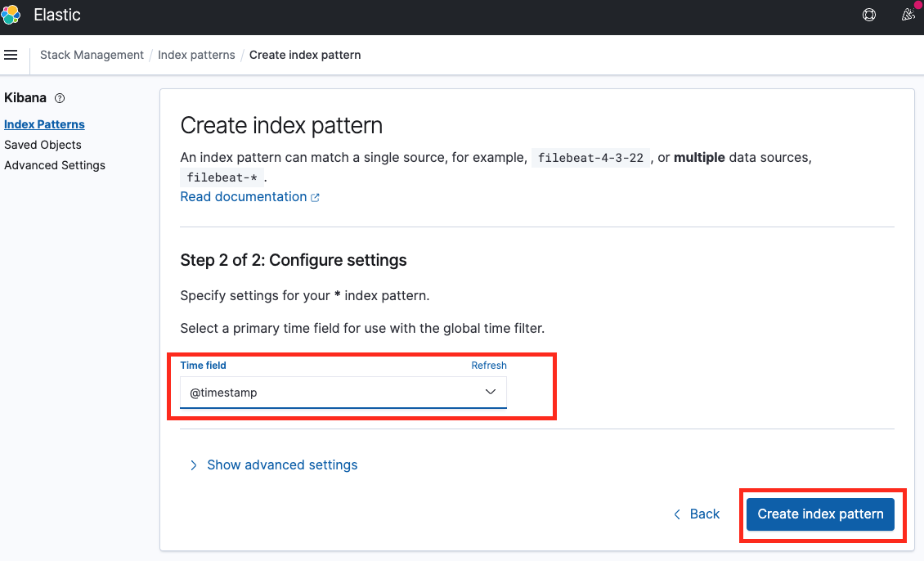Click the Time field label
The height and width of the screenshot is (561, 924).
(x=204, y=366)
